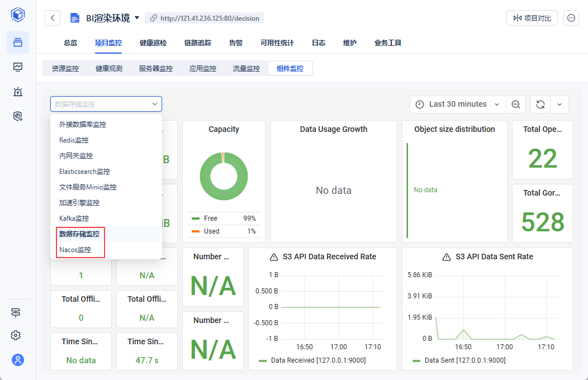Open the settings gear in sidebar
Viewport: 588px width, 380px height.
pos(16,335)
